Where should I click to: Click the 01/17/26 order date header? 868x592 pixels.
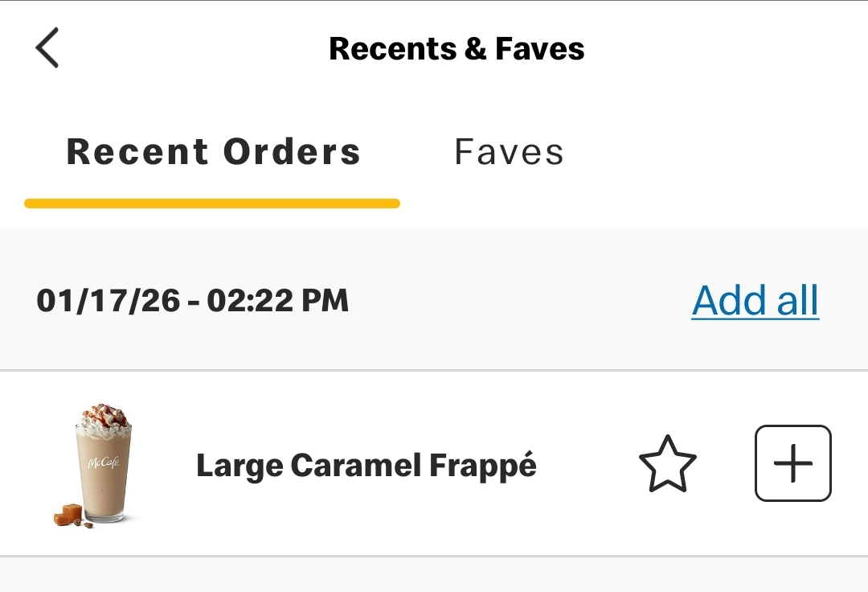(x=193, y=301)
